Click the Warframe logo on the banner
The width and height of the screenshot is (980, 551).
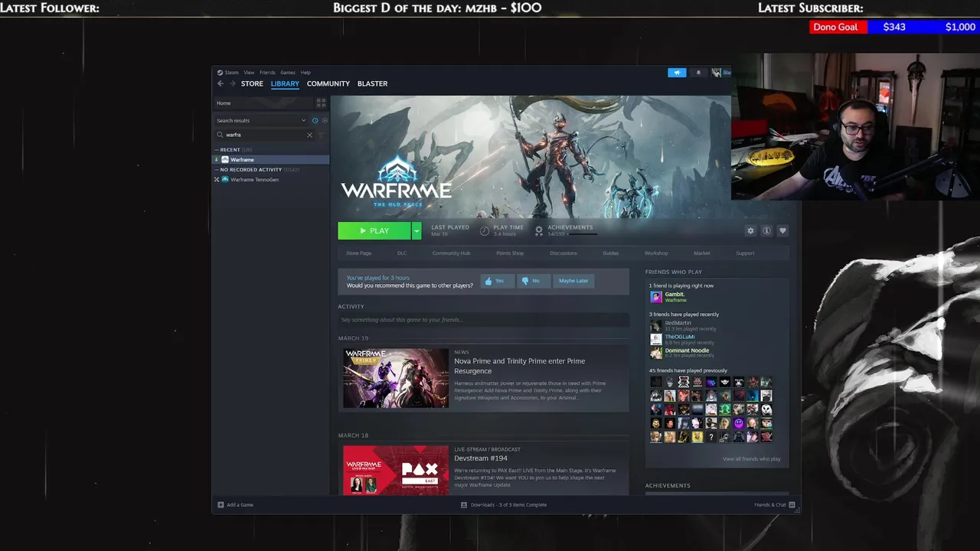pyautogui.click(x=396, y=182)
